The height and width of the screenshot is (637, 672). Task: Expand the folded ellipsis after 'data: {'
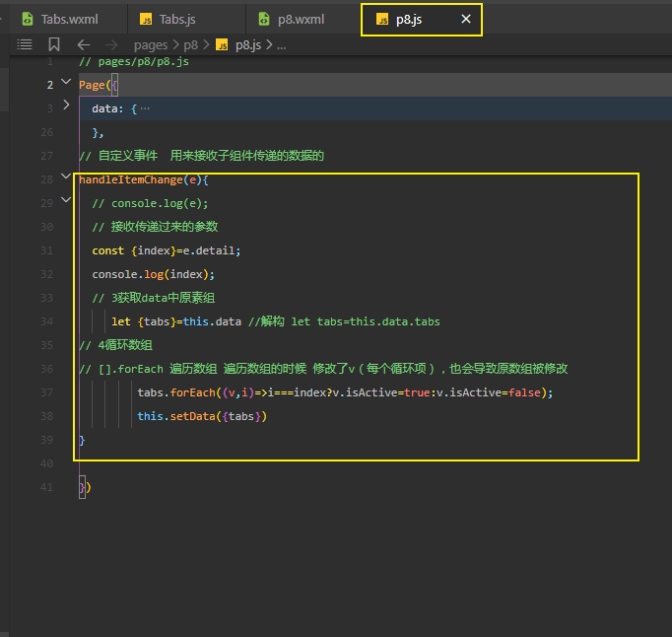tap(145, 108)
